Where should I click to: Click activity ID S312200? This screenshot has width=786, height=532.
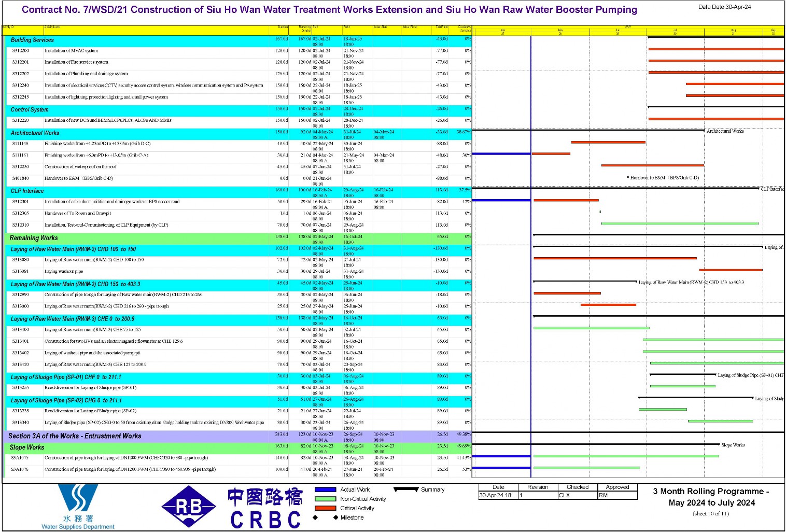pos(21,51)
